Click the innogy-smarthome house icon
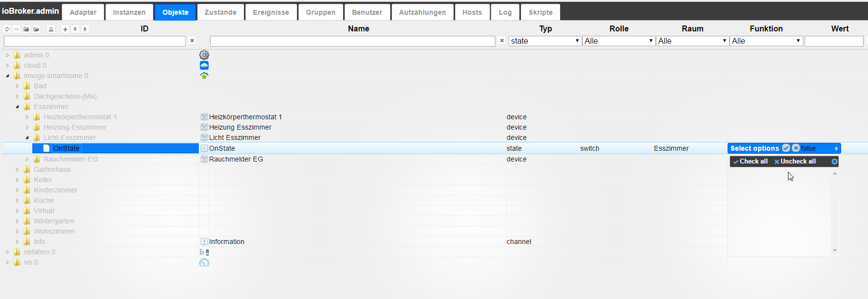 [x=204, y=76]
